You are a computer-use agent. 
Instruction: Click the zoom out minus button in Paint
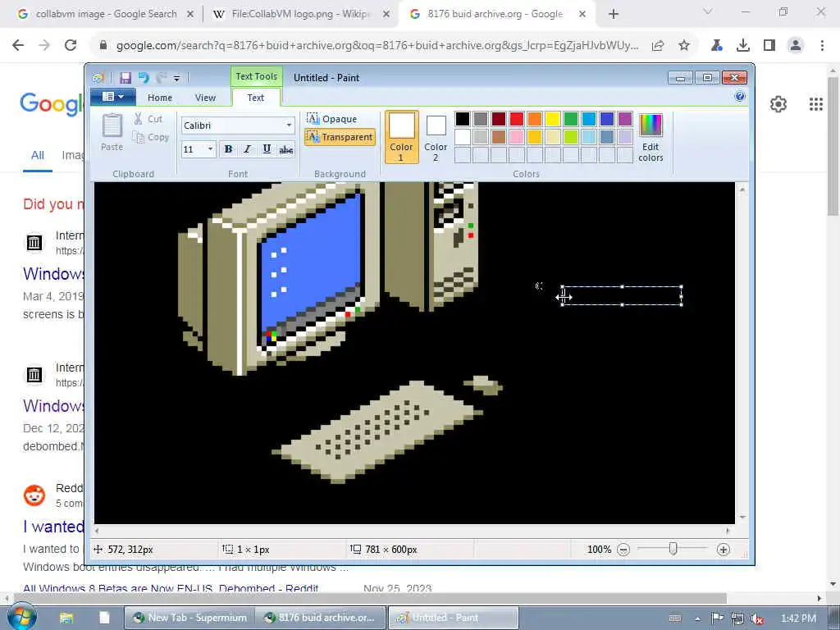tap(623, 550)
